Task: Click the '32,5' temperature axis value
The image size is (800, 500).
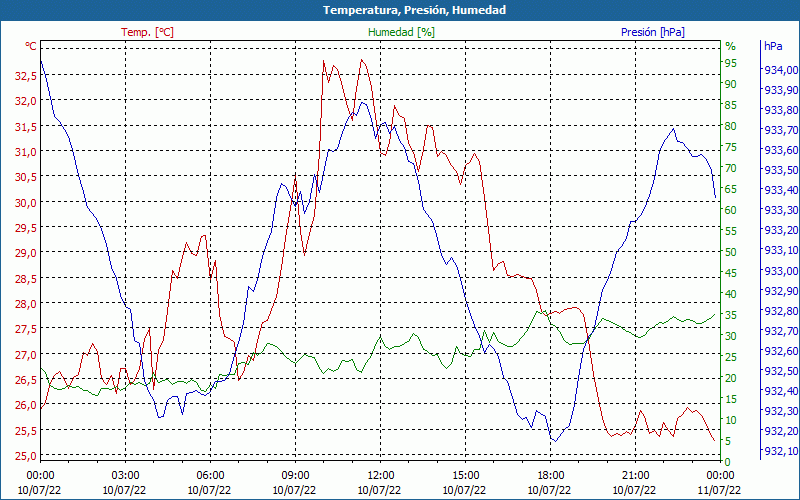Action: 26,76
